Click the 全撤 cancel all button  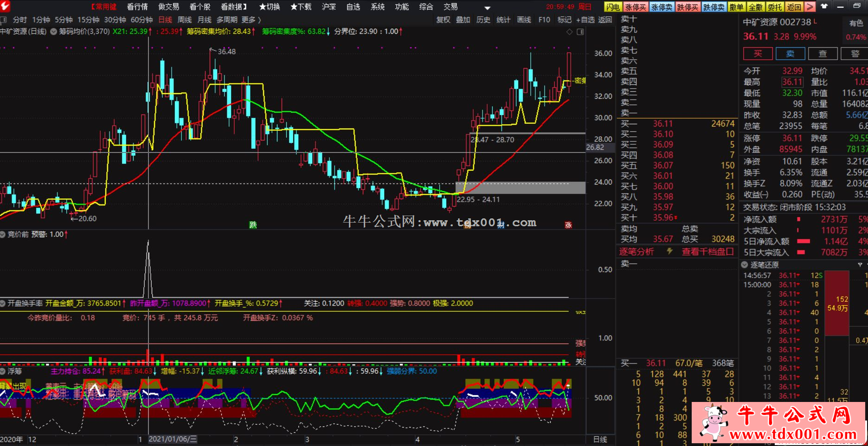(755, 6)
